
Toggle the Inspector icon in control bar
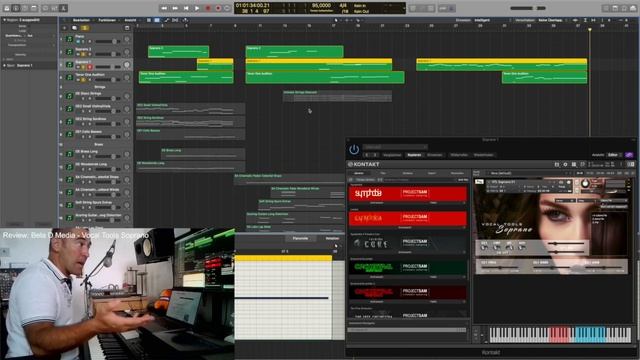(x=16, y=8)
